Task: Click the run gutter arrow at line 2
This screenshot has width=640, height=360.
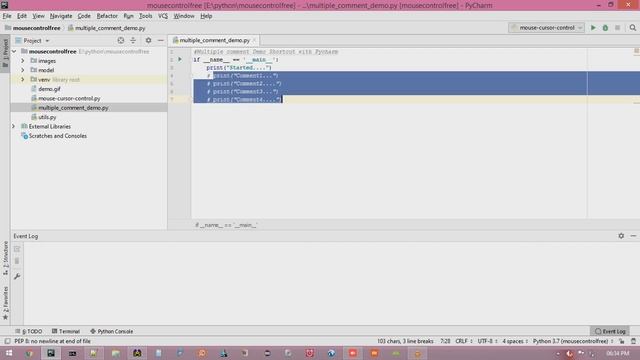Action: pos(180,60)
